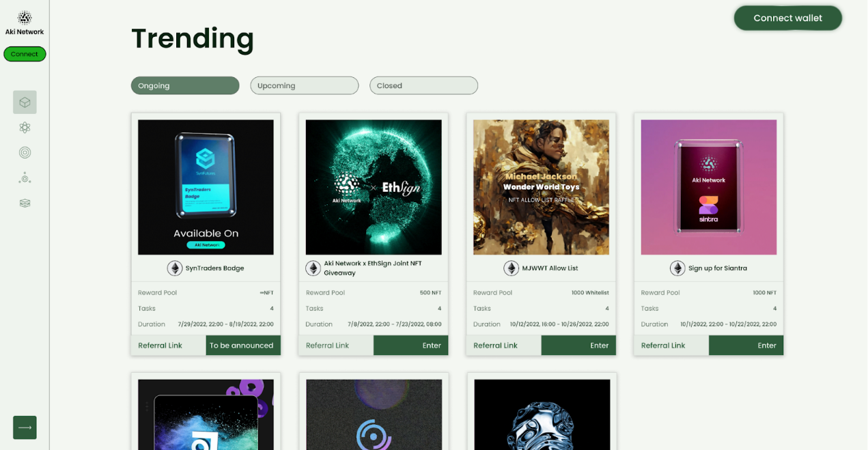This screenshot has height=450, width=868.
Task: Open the orbit nodes icon in sidebar
Action: (x=25, y=178)
